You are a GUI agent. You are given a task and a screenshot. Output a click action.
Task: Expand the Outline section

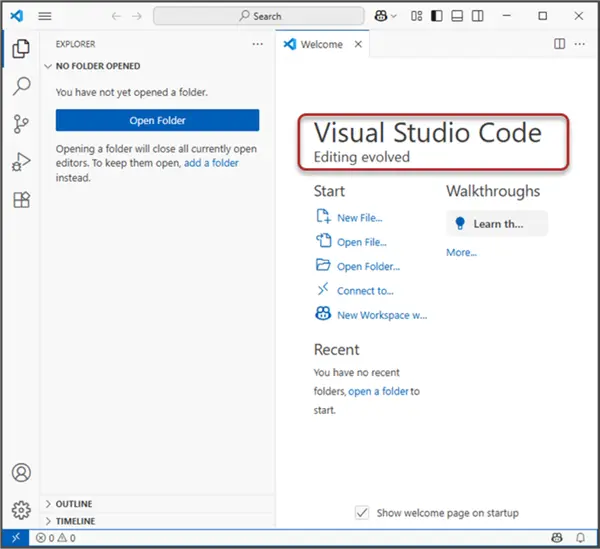pos(74,504)
